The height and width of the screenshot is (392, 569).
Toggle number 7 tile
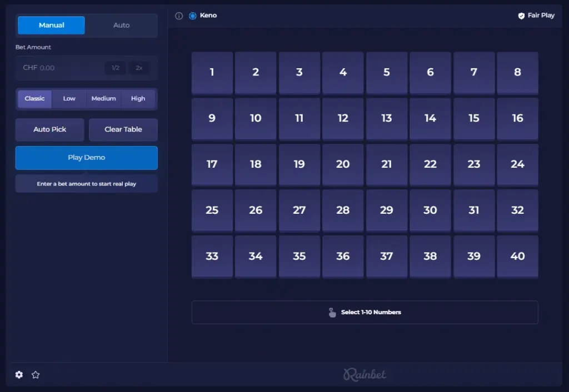click(x=474, y=73)
